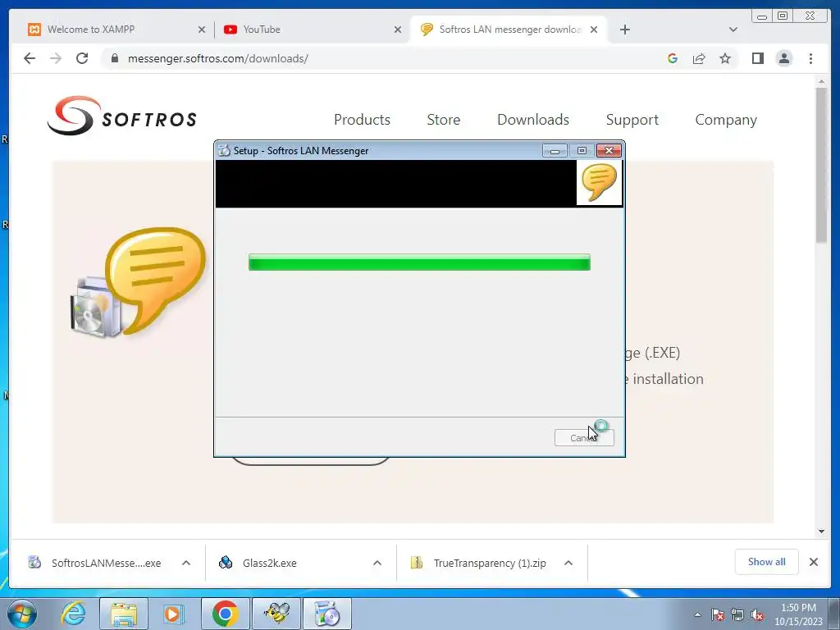
Task: Open Windows Explorer from taskbar
Action: [x=123, y=614]
